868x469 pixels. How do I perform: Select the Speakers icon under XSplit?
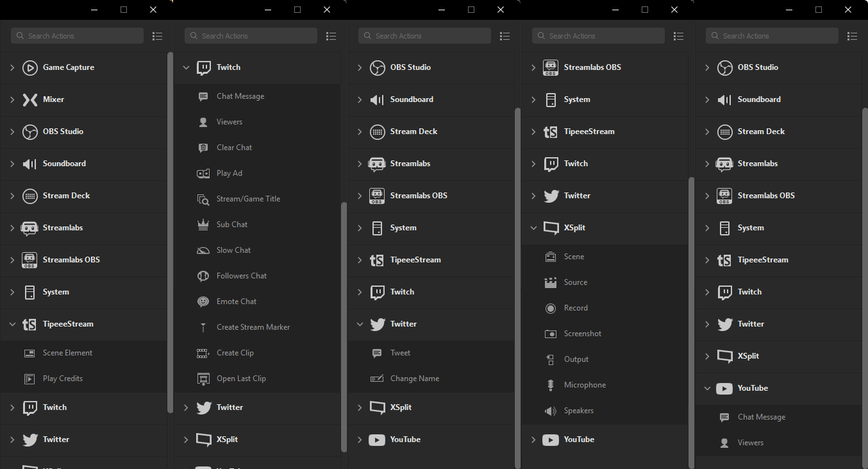pos(550,411)
